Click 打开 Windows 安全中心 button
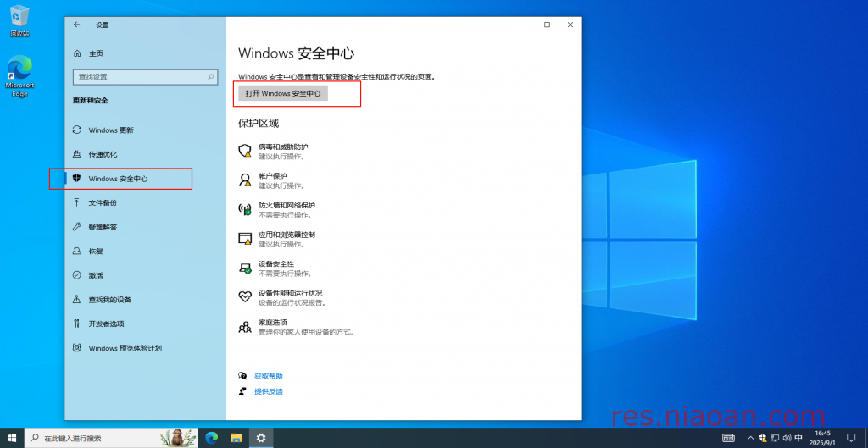The width and height of the screenshot is (868, 448). click(283, 93)
